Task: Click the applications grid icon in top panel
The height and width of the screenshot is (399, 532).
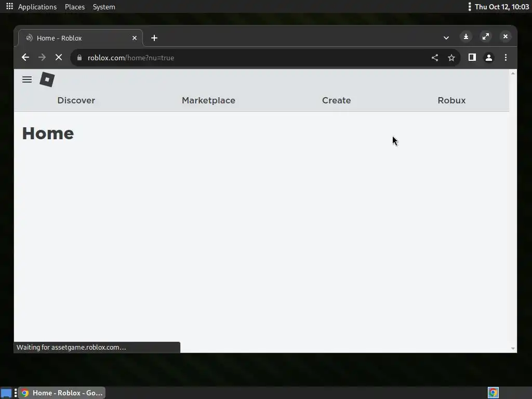Action: [9, 6]
